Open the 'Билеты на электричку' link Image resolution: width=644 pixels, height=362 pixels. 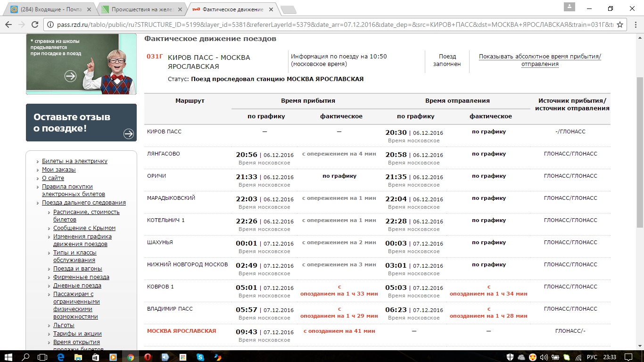click(74, 161)
